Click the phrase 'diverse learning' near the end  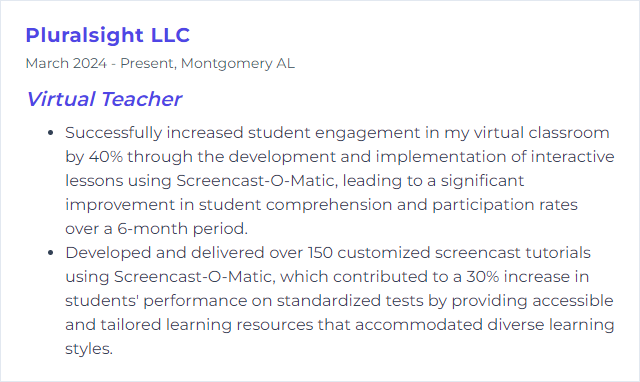point(551,325)
